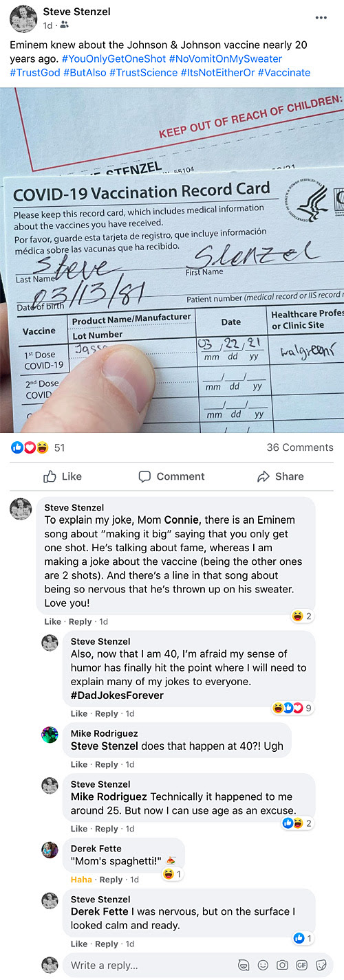Toggle the Haha reaction on Derek Fette's comment
The image size is (344, 980).
coord(80,879)
